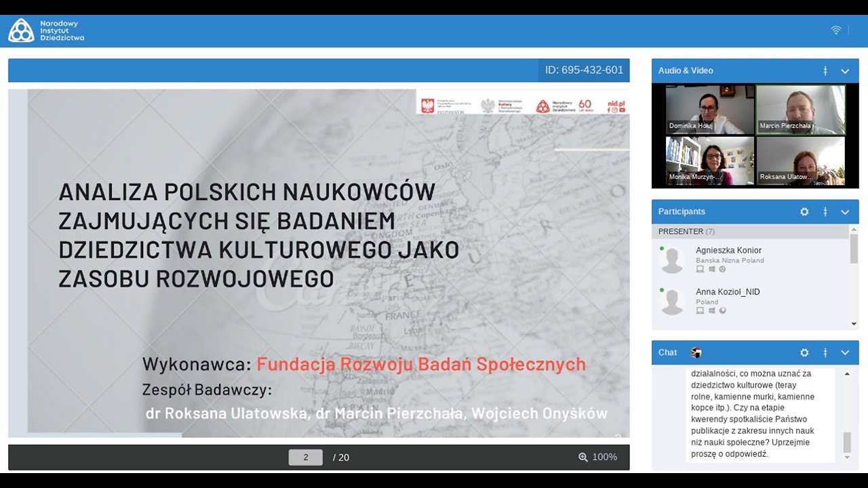Click participants list scroll-down arrow
This screenshot has height=488, width=868.
coord(854,325)
